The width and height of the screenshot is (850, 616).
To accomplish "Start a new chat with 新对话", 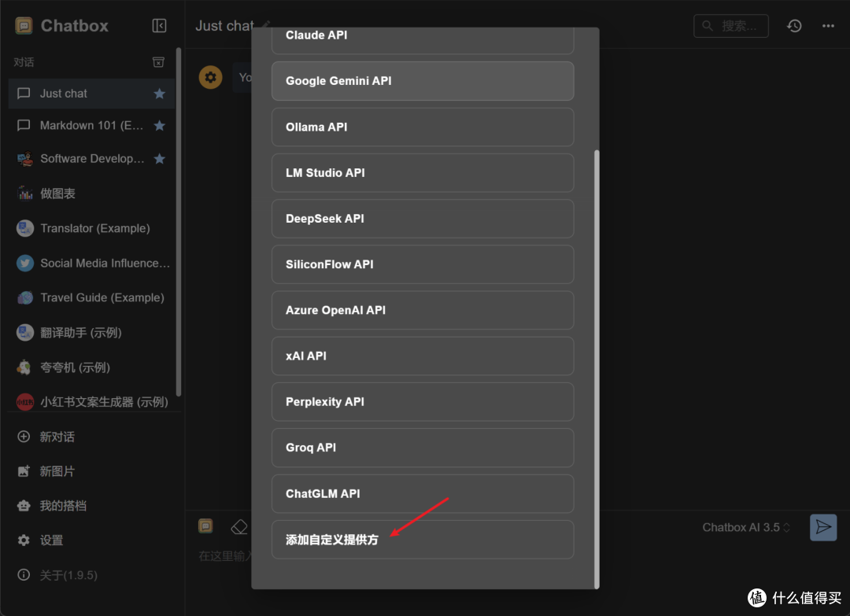I will click(91, 437).
